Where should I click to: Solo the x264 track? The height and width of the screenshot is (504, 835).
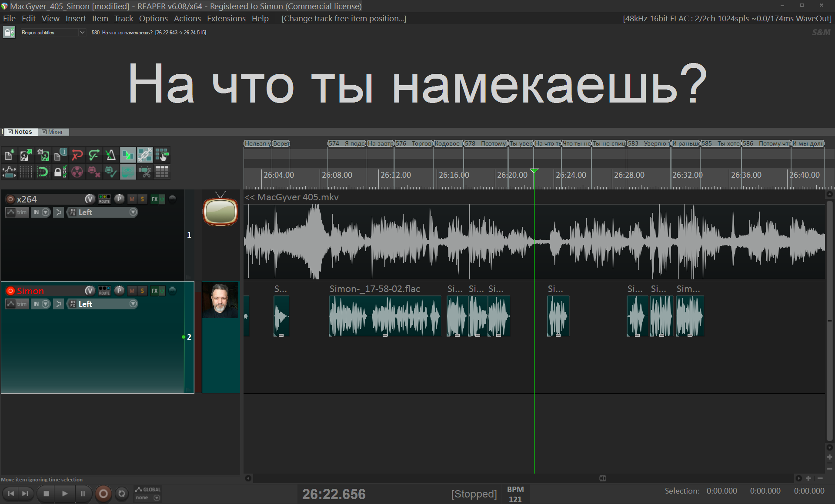point(142,199)
